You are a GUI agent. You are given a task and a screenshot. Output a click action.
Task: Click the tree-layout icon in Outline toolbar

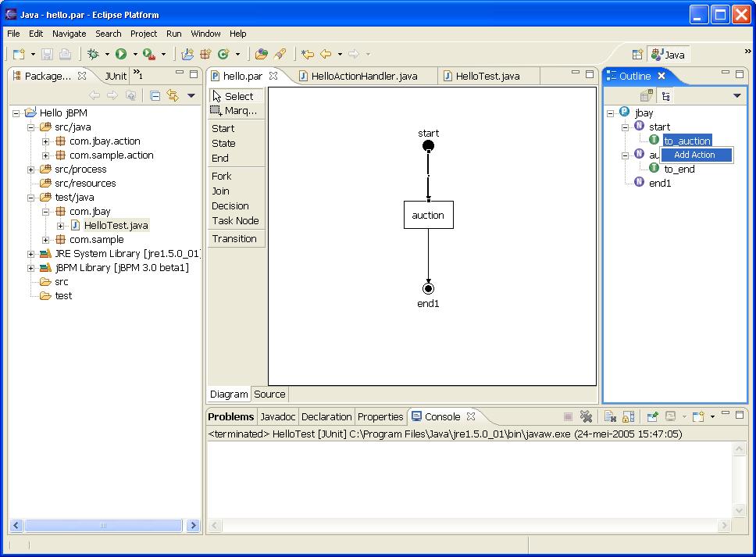point(666,96)
